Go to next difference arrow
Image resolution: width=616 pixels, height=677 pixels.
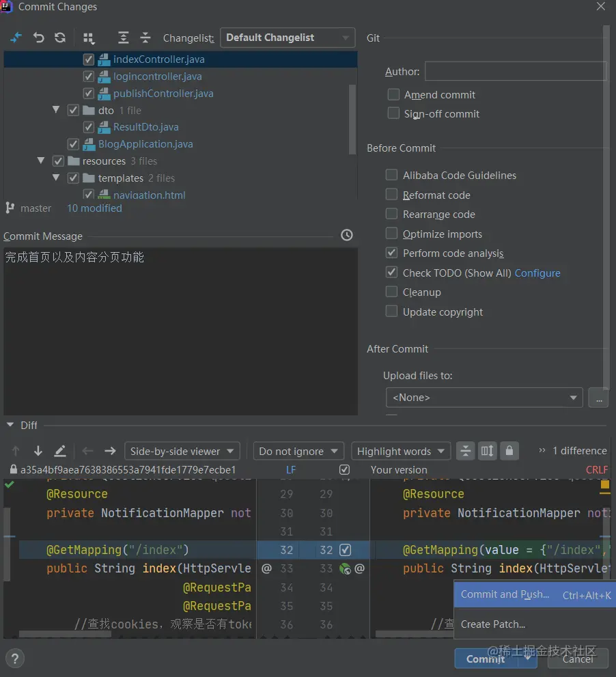pos(38,451)
